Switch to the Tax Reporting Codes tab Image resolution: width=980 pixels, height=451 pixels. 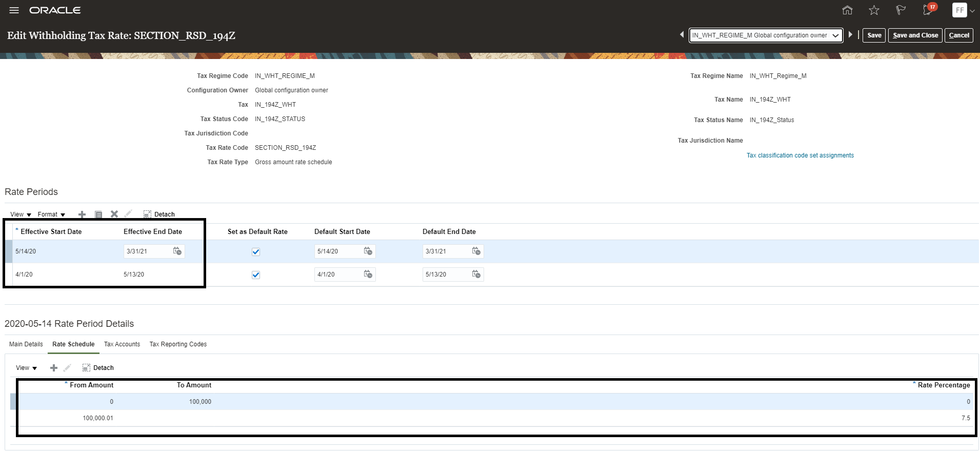[x=178, y=344]
